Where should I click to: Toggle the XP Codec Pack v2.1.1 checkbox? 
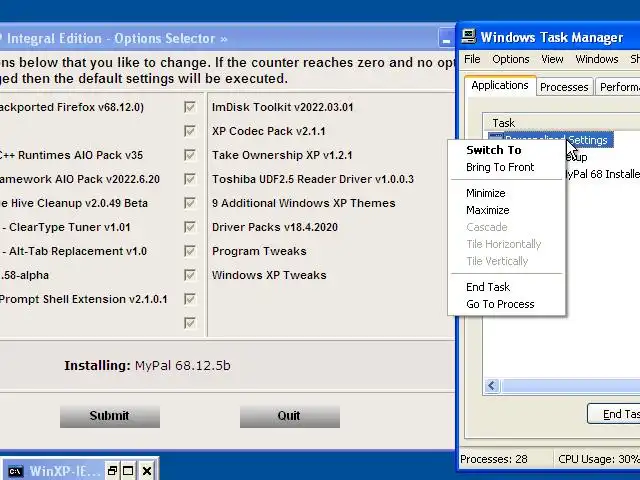point(189,131)
